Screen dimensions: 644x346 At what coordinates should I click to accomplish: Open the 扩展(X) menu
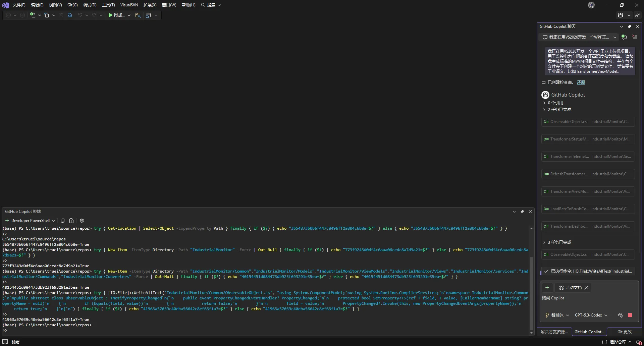click(150, 5)
